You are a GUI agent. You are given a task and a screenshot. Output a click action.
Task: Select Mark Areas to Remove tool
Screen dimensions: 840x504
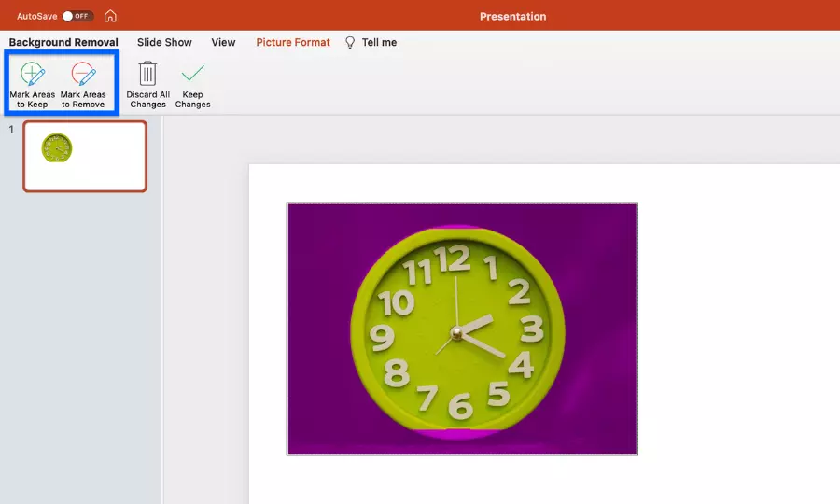click(83, 85)
